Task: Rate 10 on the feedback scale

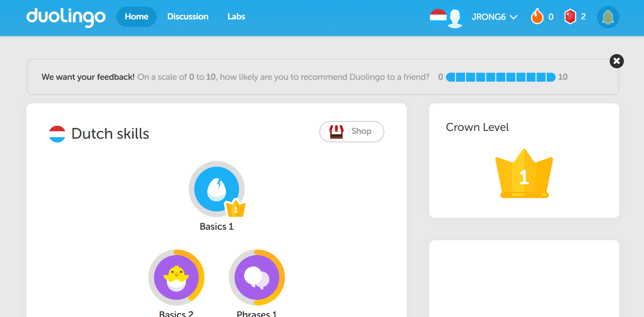Action: pos(551,77)
